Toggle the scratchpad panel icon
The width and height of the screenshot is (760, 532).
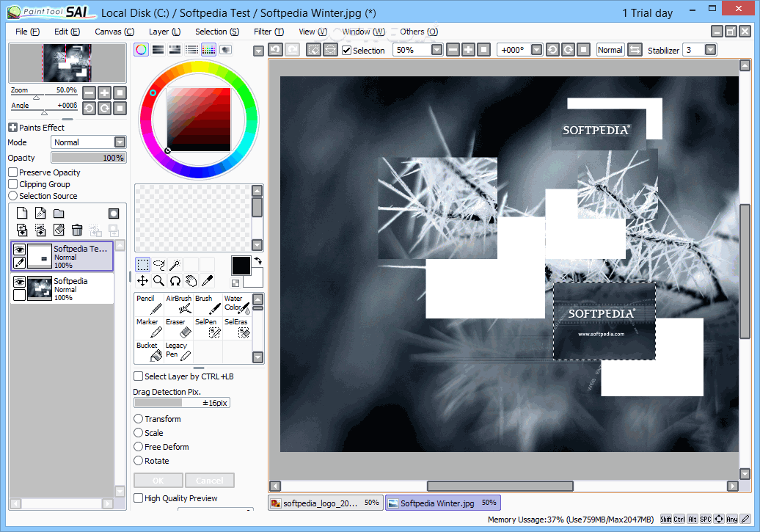225,49
